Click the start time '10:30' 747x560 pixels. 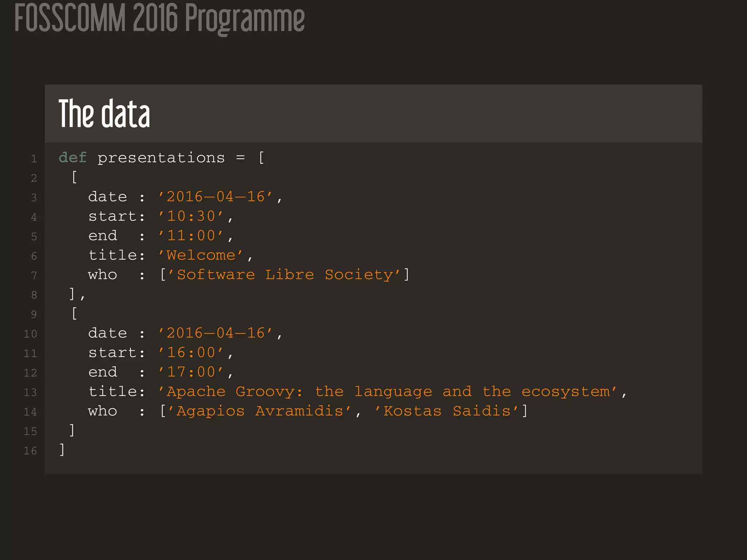pos(191,216)
